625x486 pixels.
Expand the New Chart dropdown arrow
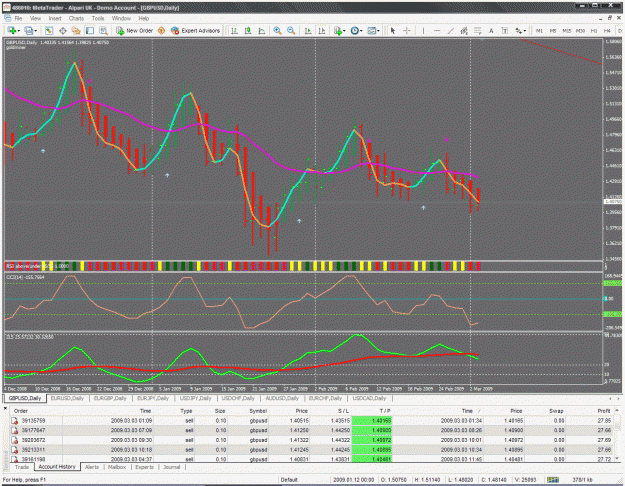click(x=18, y=31)
